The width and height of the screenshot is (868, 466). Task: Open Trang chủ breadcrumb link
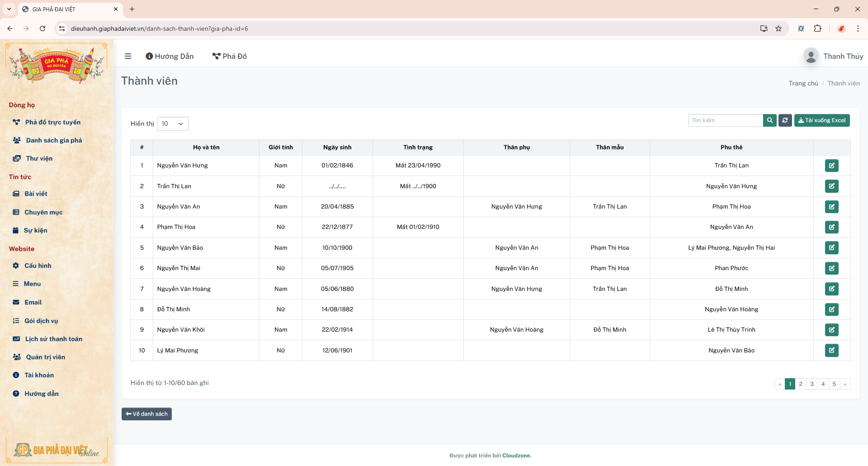coord(803,83)
